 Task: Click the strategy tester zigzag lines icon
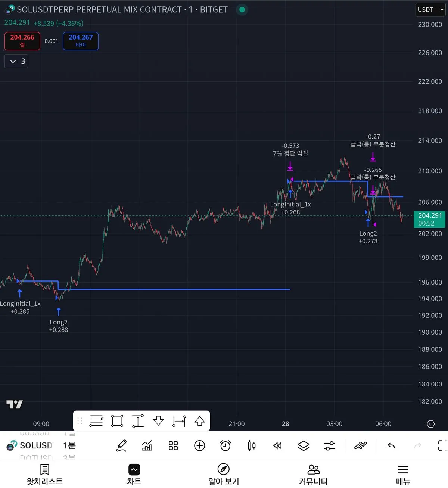[361, 445]
